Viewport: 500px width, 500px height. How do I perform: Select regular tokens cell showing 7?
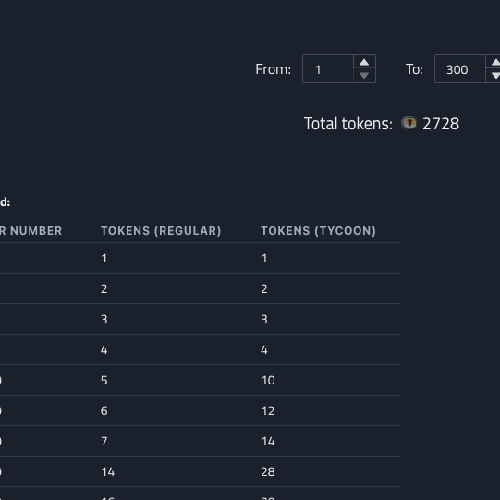pos(104,441)
